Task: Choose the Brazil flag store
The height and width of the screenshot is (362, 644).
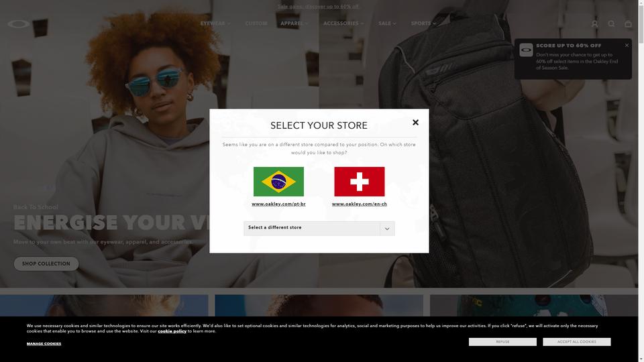Action: [x=278, y=182]
